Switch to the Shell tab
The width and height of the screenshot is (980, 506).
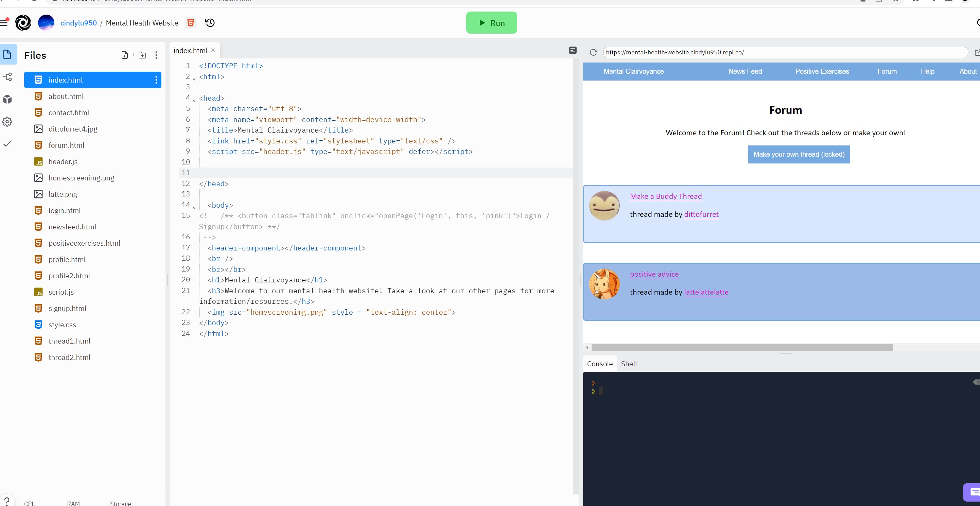[x=629, y=364]
